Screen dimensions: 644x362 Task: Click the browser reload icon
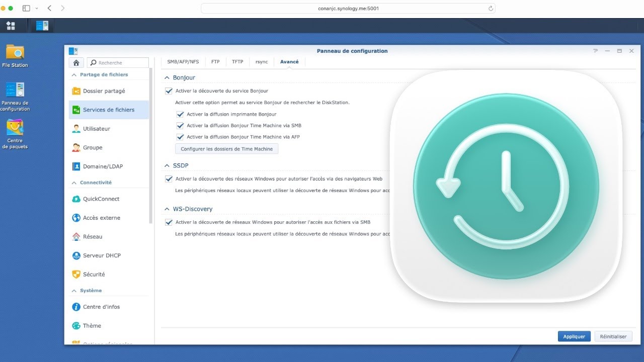coord(491,9)
